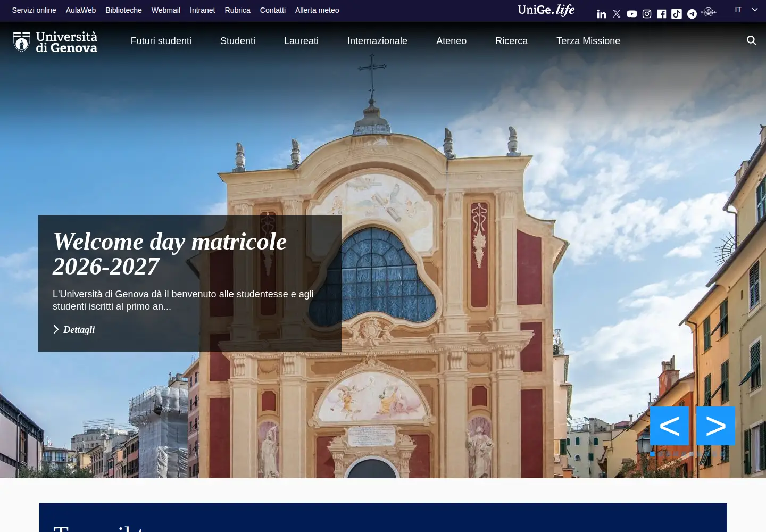Open the Telegram social icon
Screen dimensions: 766x532
pos(692,14)
